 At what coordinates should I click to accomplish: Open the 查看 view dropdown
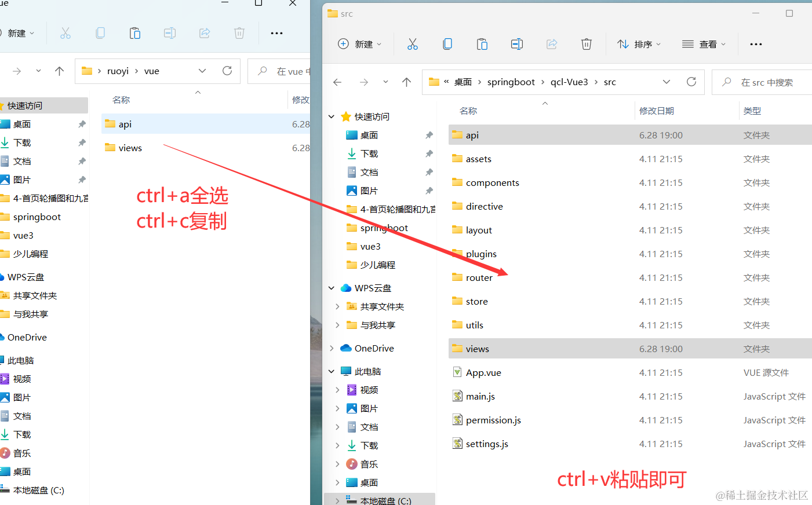[x=704, y=44]
